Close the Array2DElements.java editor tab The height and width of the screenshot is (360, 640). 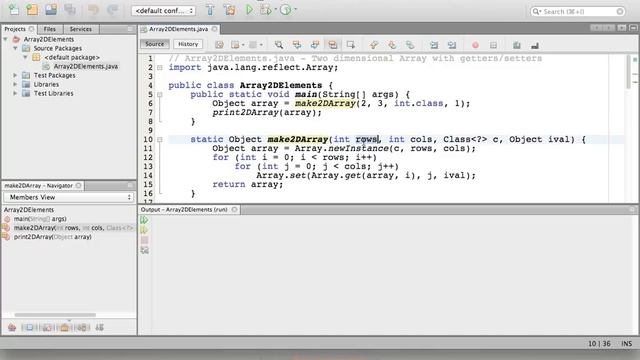[214, 29]
